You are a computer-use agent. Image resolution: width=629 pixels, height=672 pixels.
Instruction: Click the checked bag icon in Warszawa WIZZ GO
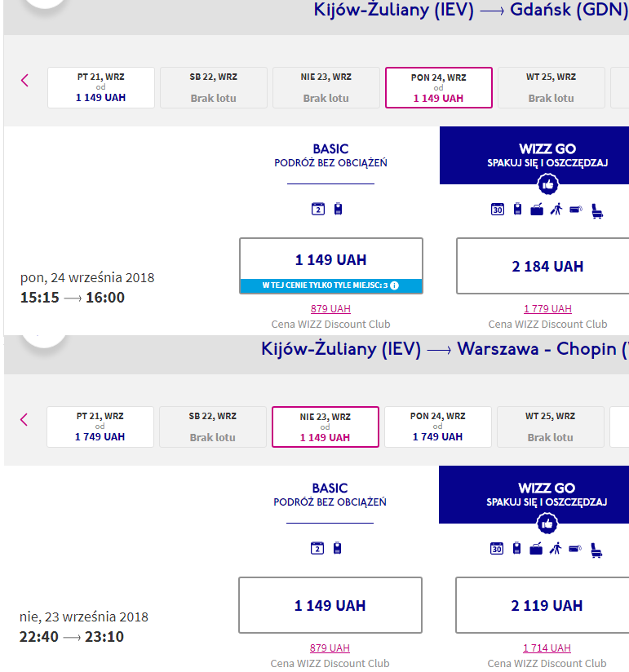536,549
